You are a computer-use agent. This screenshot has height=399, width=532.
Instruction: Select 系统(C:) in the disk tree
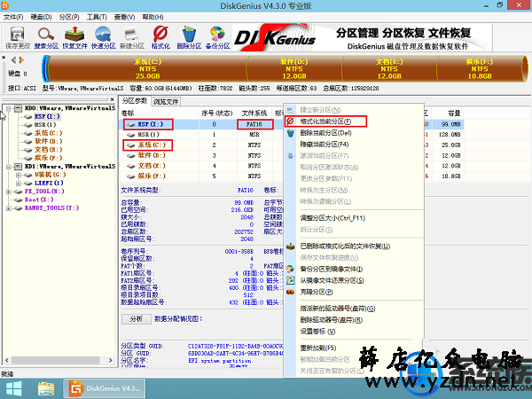(x=49, y=133)
